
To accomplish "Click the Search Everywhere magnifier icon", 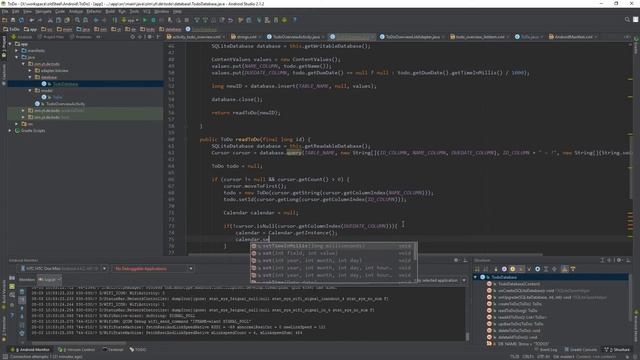I will pyautogui.click(x=627, y=20).
